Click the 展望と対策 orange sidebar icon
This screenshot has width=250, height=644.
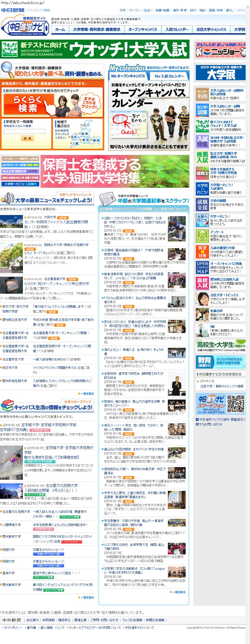202,252
